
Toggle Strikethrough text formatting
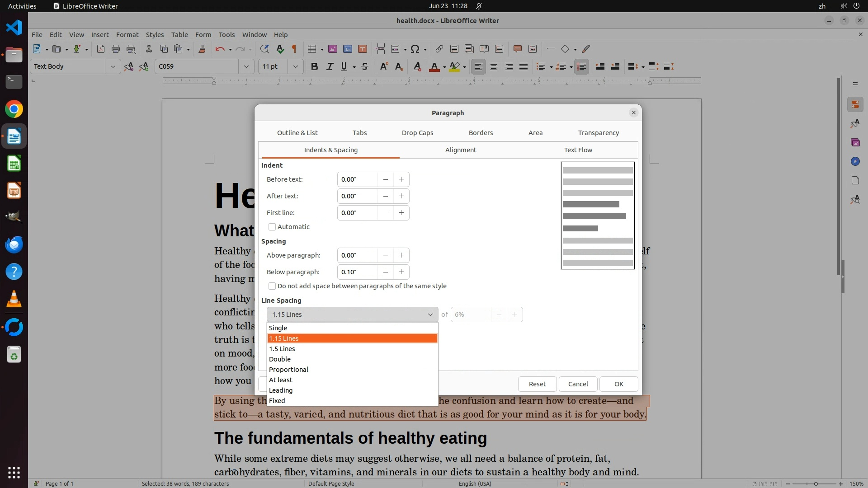(365, 67)
